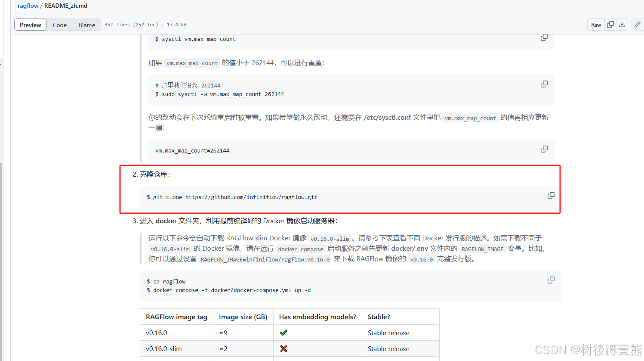Click the 'docker compose' inline code
This screenshot has width=644, height=361.
pyautogui.click(x=300, y=249)
